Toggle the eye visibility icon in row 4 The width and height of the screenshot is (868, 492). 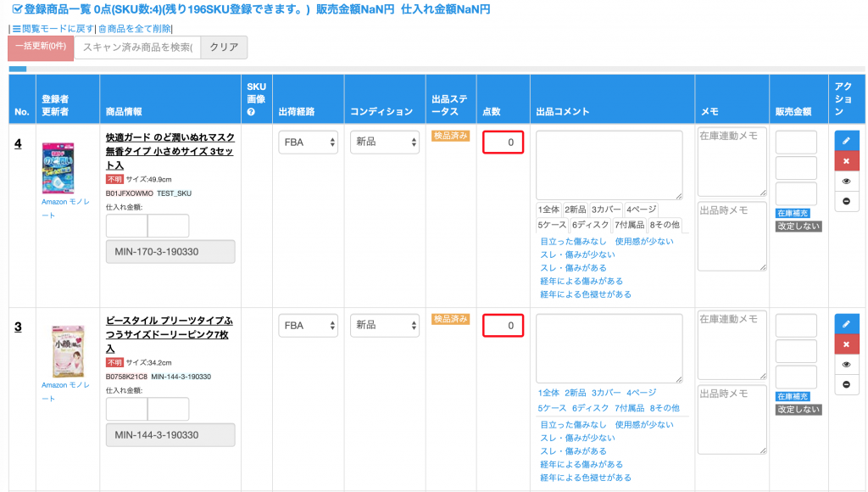(847, 182)
